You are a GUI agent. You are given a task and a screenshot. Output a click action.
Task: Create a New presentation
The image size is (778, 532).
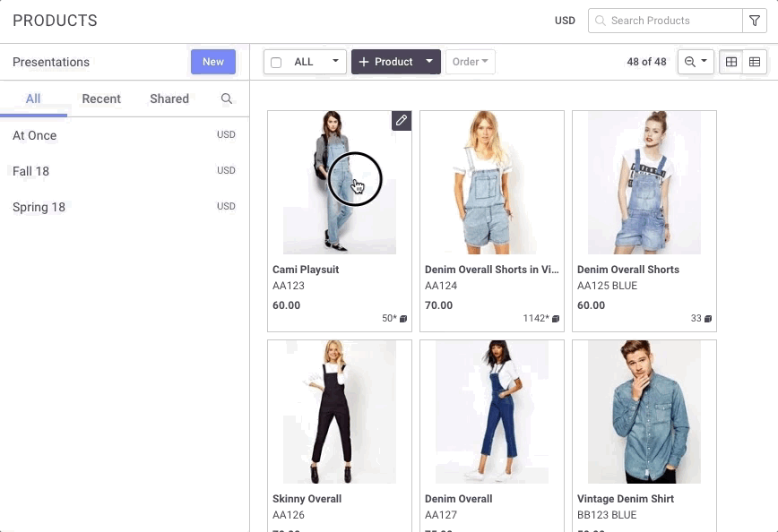213,62
